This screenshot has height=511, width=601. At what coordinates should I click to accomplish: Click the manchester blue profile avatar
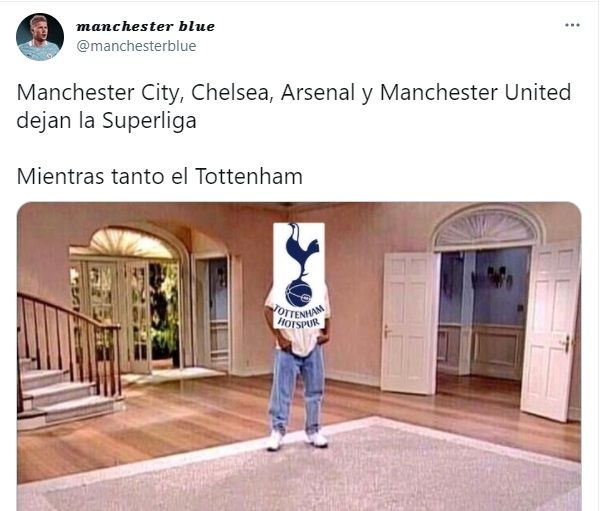(40, 37)
